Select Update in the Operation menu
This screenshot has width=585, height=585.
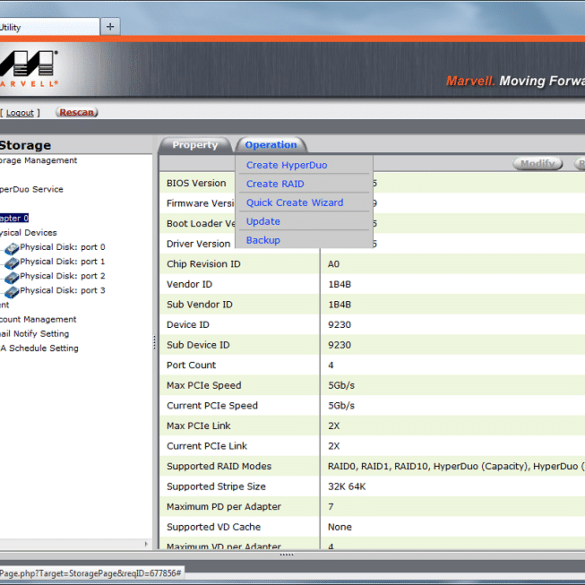tap(263, 221)
